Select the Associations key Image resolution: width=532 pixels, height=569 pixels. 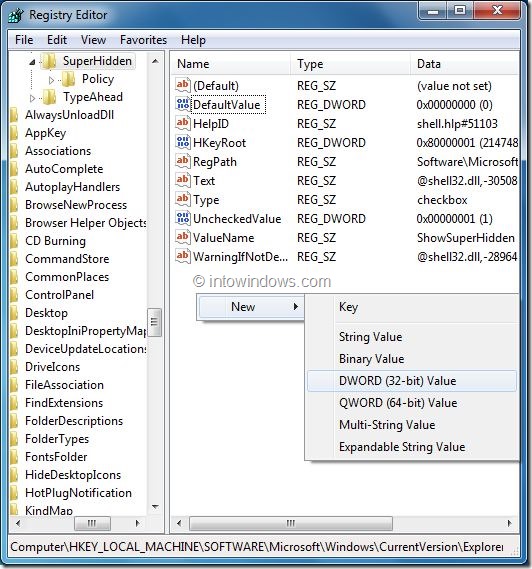(58, 151)
